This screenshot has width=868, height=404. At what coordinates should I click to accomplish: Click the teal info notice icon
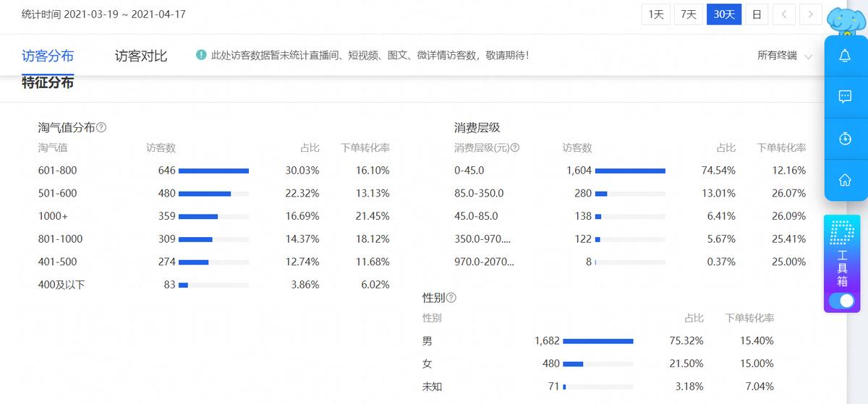(202, 55)
